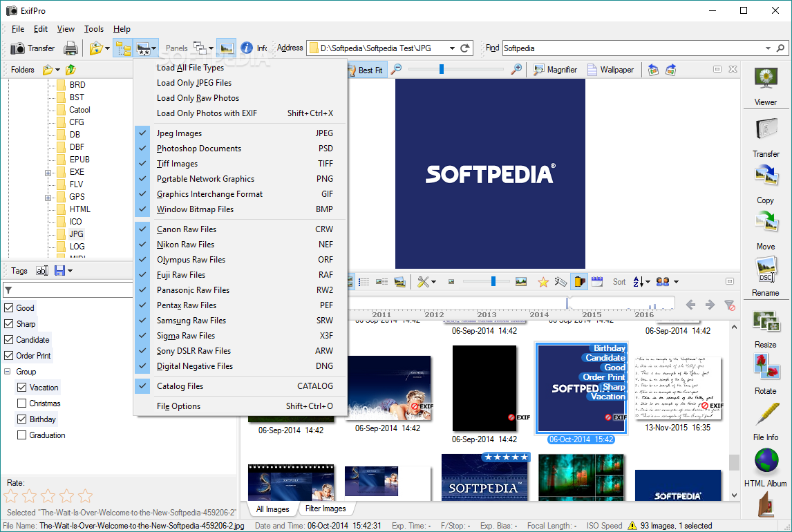Open the Find history dropdown

tap(768, 48)
